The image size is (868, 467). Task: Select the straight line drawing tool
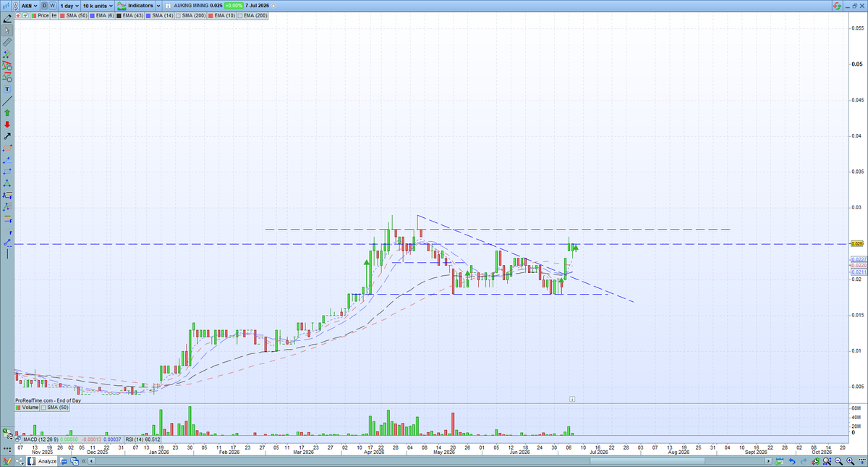pyautogui.click(x=7, y=101)
